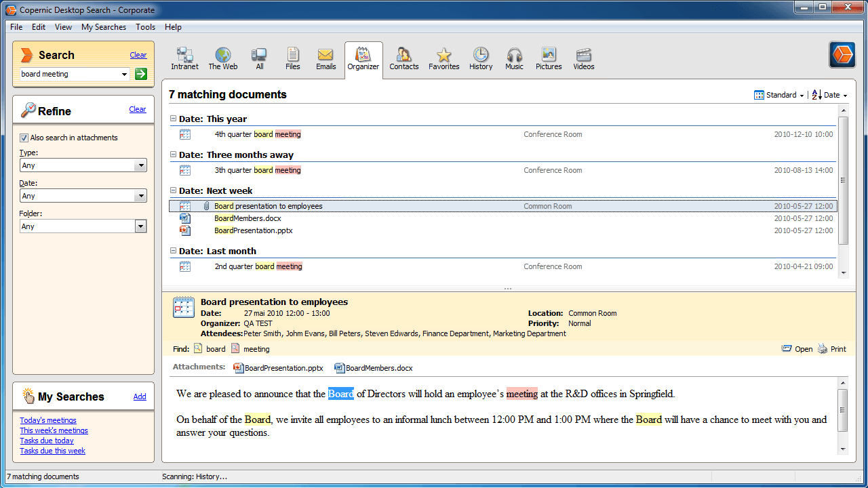Select the Favorites category icon
Screen dimensions: 868x488
pos(443,59)
